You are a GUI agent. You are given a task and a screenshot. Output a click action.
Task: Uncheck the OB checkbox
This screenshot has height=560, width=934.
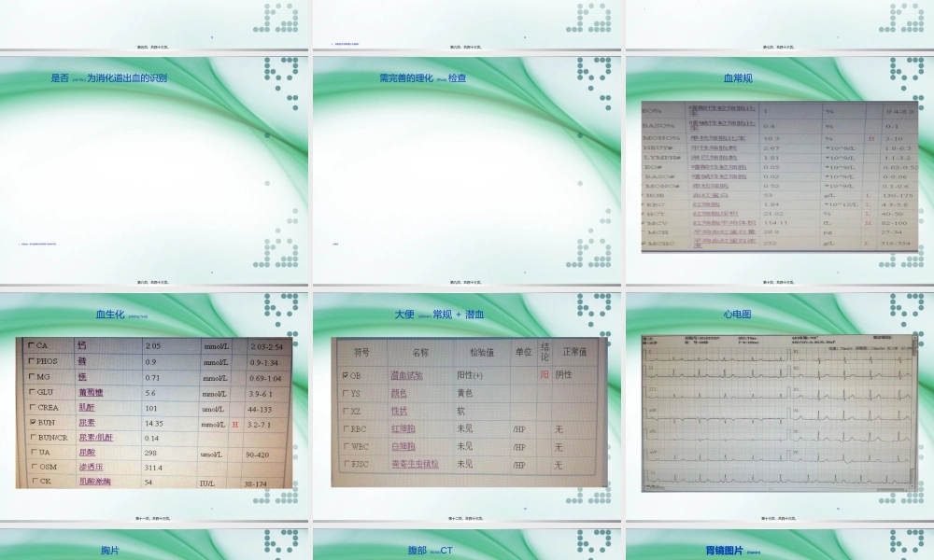click(346, 375)
